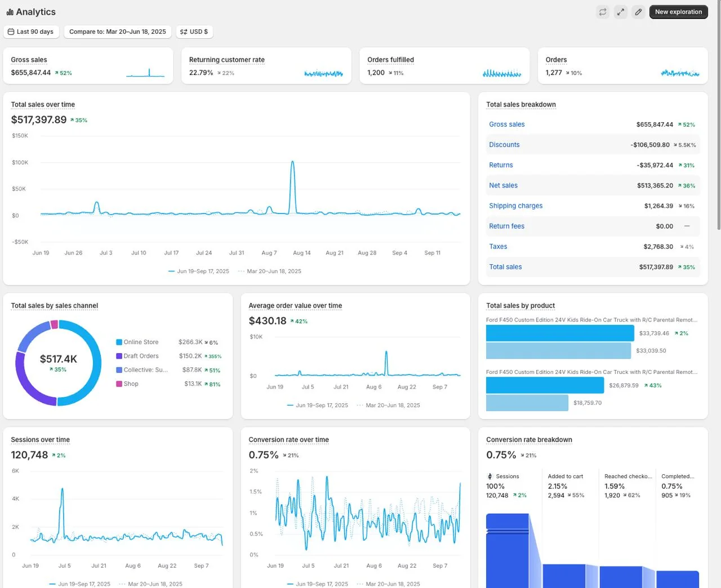Click the $26,879.59 product sales bar
Viewport: 721px width, 588px height.
point(545,385)
